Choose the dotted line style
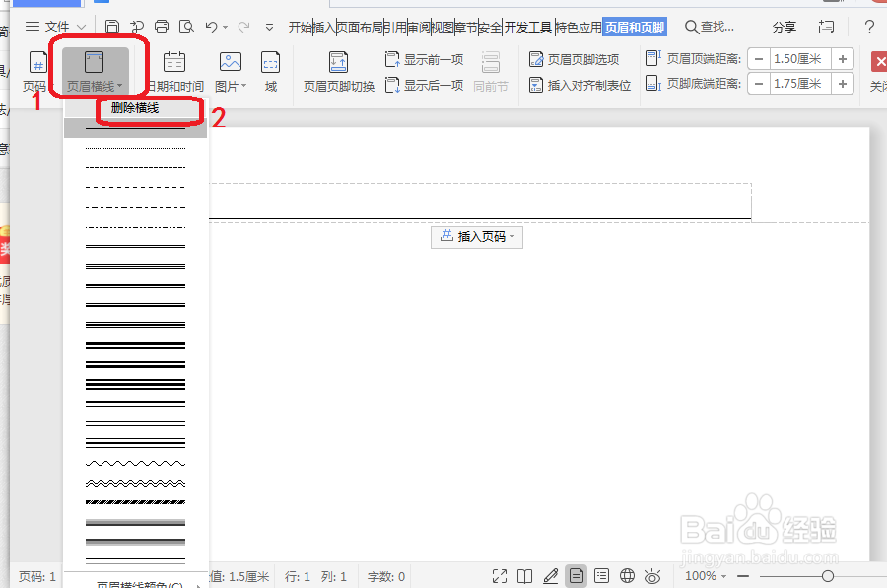887x588 pixels. pyautogui.click(x=135, y=148)
